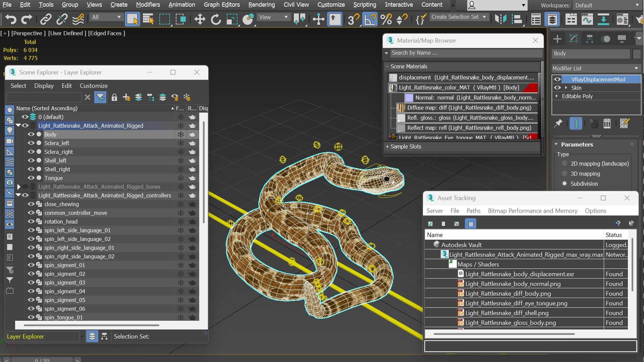The width and height of the screenshot is (644, 362).
Task: Open the Curve Editor icon in toolbar
Action: [587, 19]
